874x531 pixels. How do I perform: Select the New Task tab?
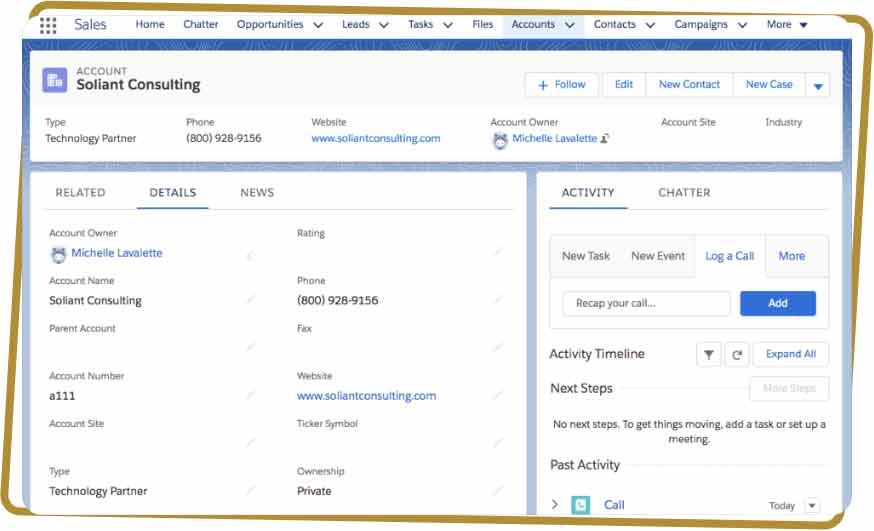(x=586, y=256)
